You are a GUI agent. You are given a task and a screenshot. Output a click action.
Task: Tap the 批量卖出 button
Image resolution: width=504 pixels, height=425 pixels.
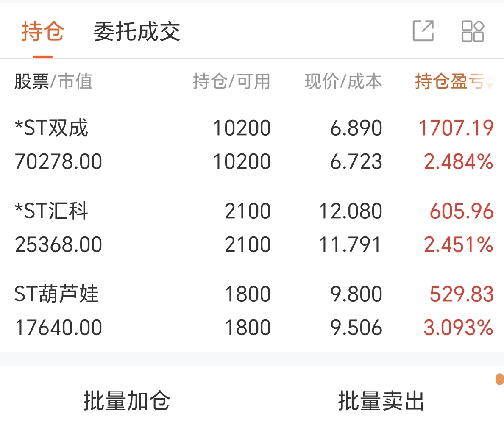tap(381, 400)
